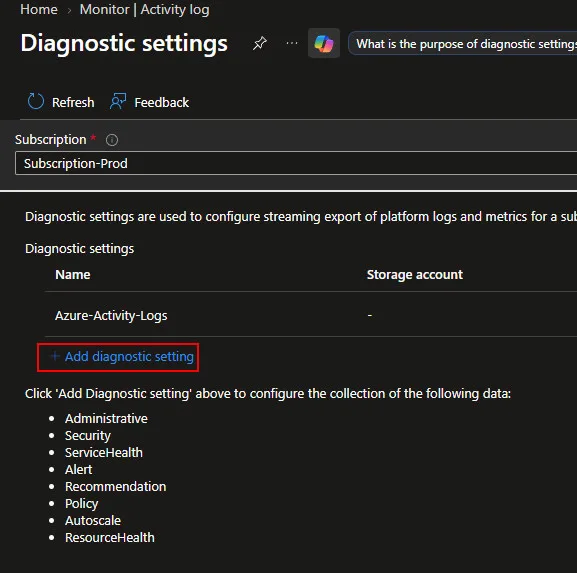Open the Subscription-Prod dropdown

coord(296,163)
